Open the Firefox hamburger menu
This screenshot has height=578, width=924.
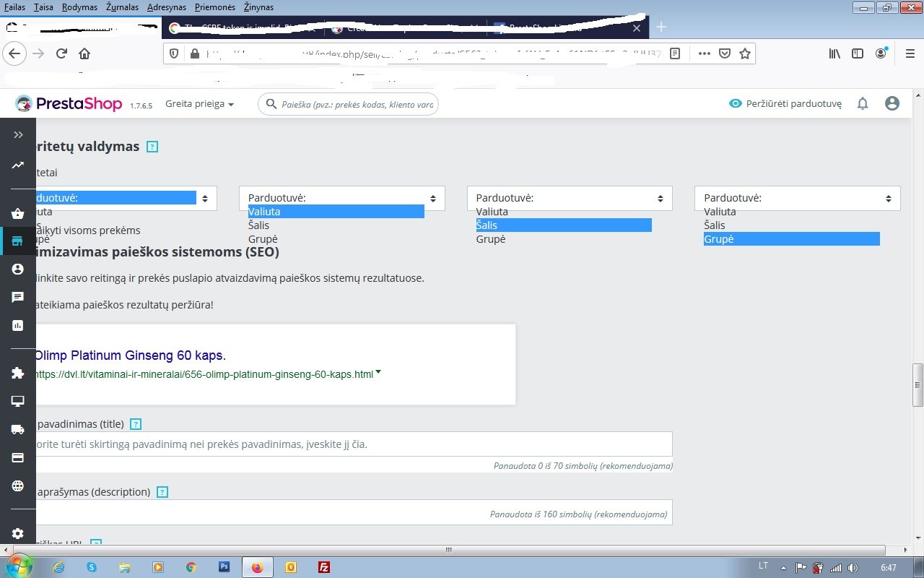point(910,53)
